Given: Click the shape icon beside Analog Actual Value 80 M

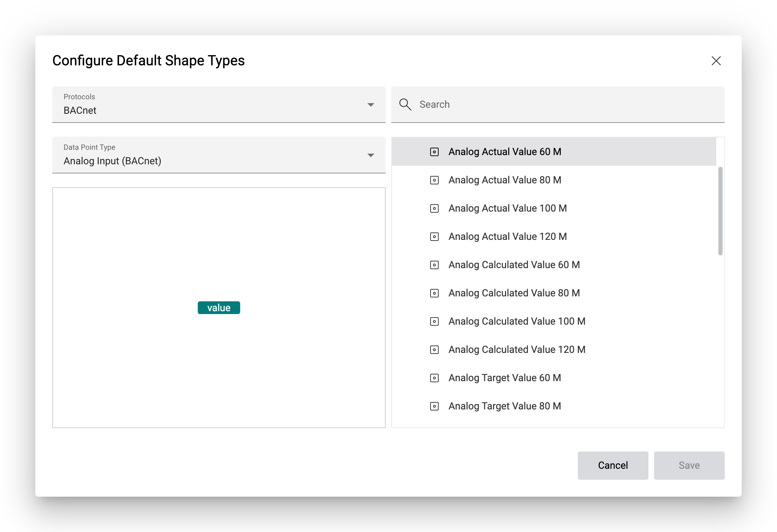Looking at the screenshot, I should [x=434, y=180].
